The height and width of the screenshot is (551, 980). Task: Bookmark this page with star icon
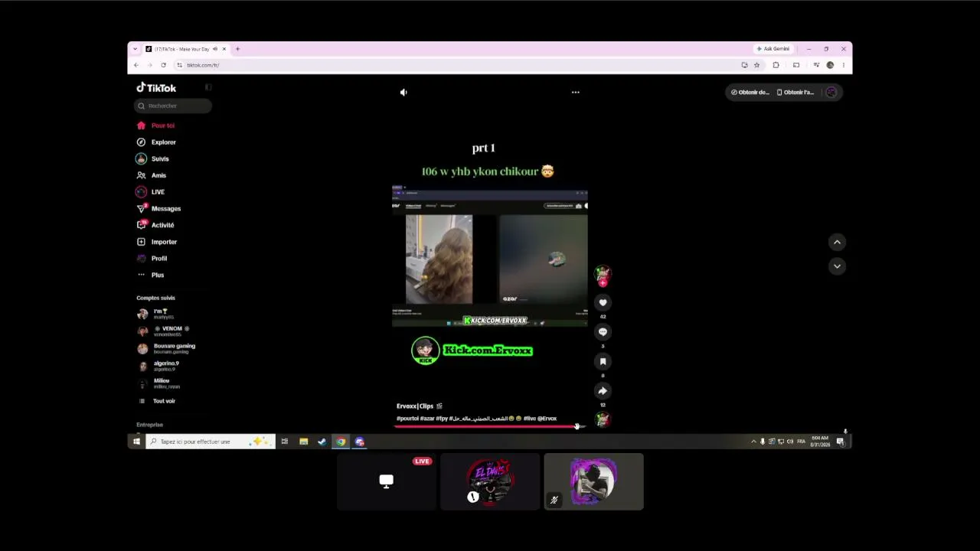click(756, 65)
